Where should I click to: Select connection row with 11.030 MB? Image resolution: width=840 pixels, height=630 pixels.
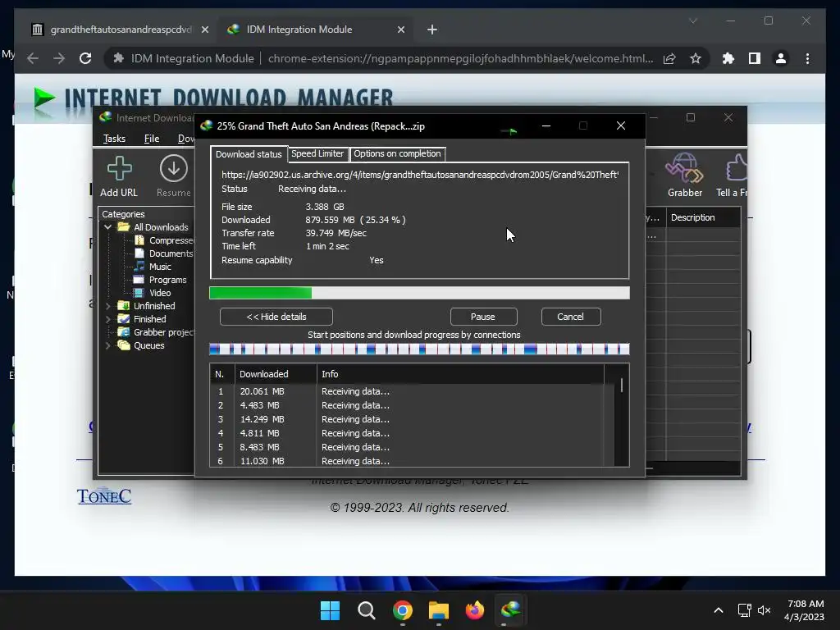(412, 461)
